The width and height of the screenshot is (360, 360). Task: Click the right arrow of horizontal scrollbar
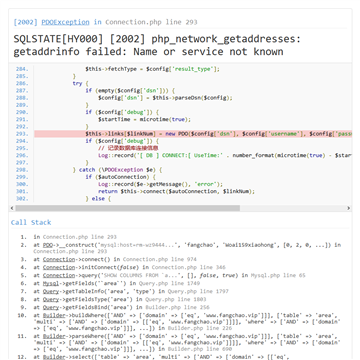349,208
